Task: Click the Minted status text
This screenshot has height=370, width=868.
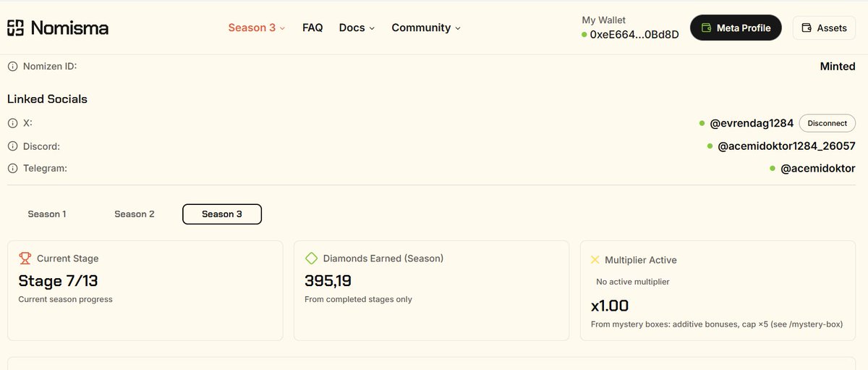Action: (838, 66)
